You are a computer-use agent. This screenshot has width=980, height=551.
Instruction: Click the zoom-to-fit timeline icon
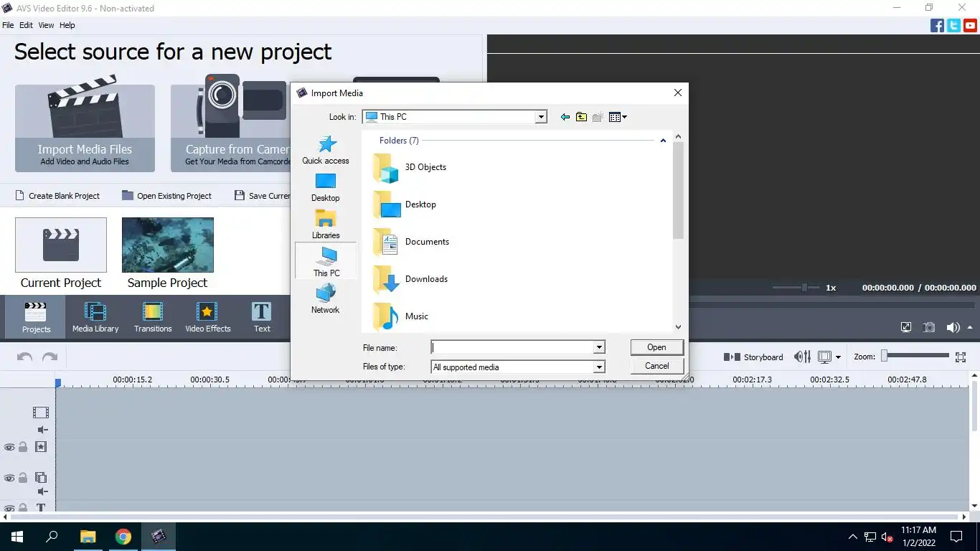(961, 357)
